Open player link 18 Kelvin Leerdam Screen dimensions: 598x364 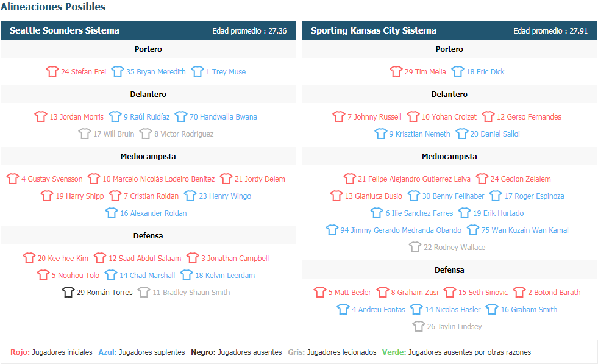click(225, 275)
